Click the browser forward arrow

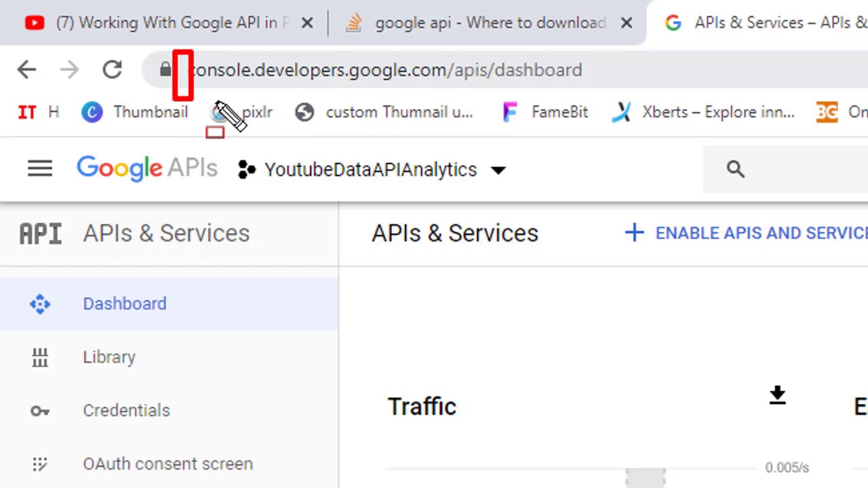(69, 69)
